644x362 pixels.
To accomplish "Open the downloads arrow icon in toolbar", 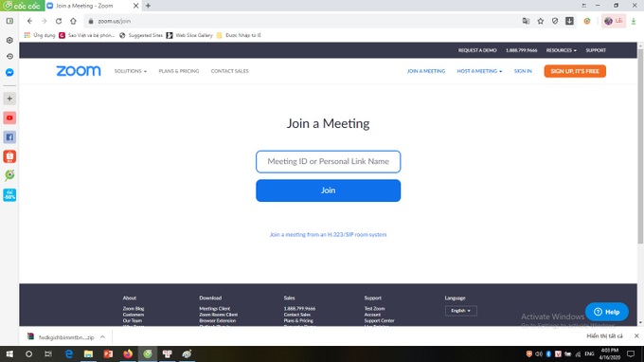I will [x=569, y=21].
